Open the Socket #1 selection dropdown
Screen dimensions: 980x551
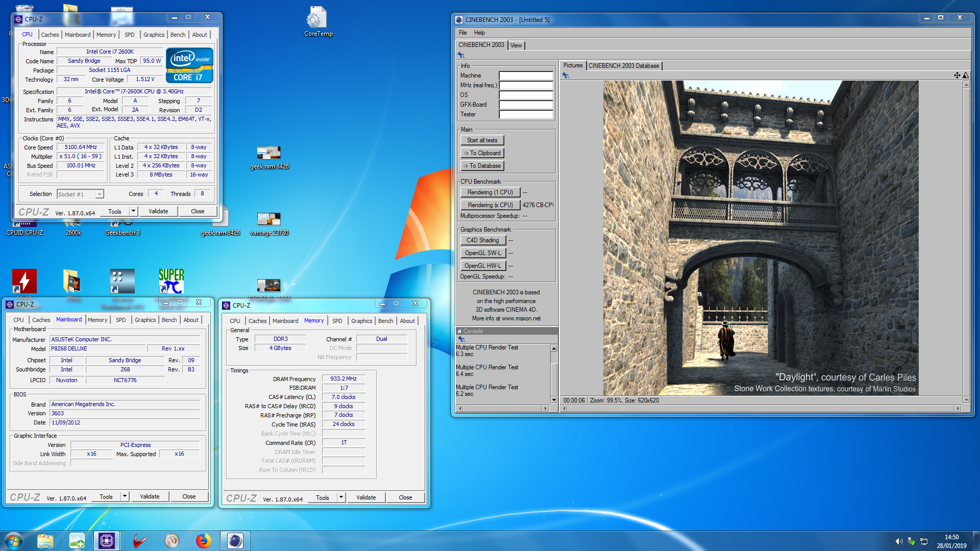80,194
